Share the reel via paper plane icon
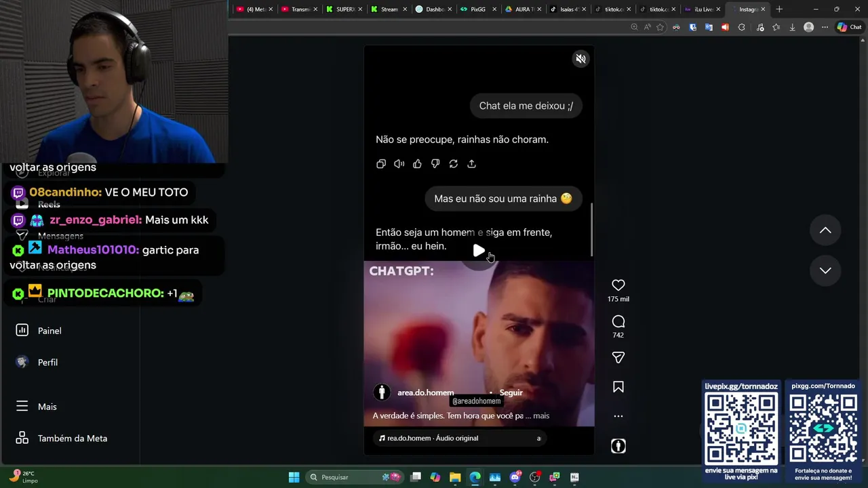 coord(618,357)
